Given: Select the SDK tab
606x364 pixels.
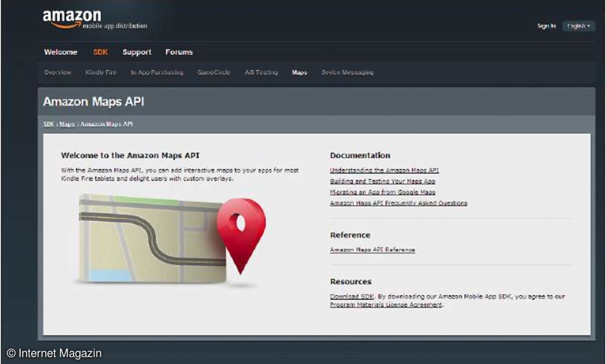Looking at the screenshot, I should [x=101, y=52].
